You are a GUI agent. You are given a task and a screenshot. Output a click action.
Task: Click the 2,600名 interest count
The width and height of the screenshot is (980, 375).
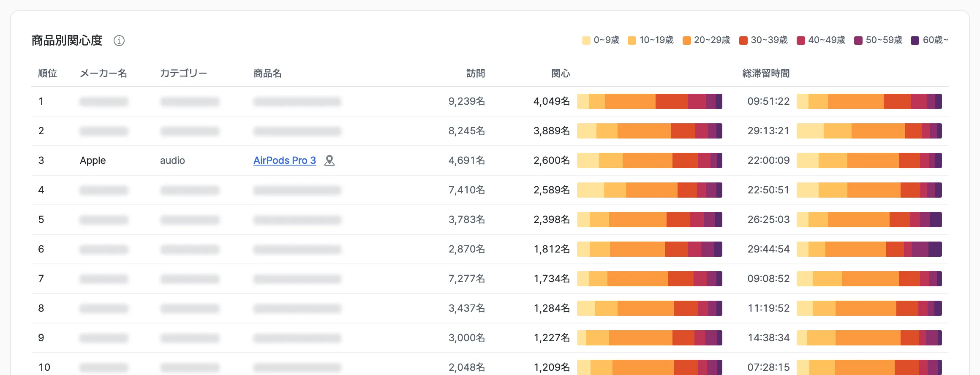coord(552,160)
